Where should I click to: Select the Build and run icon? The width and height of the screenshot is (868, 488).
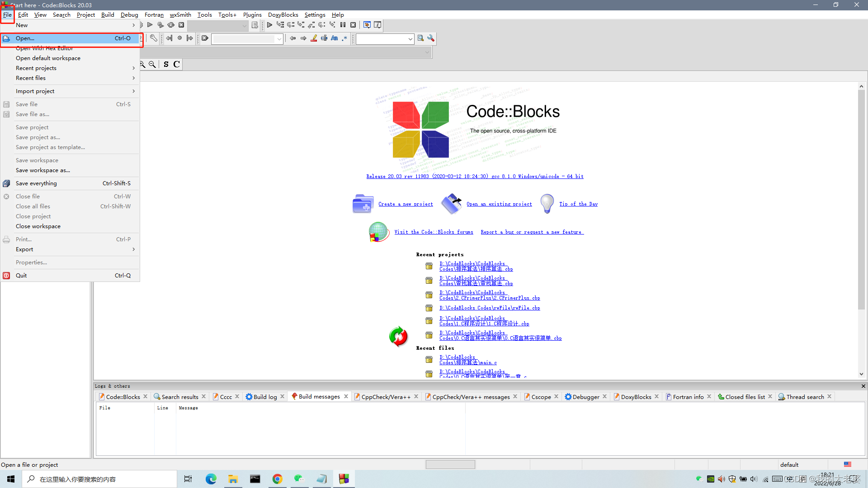click(x=161, y=25)
